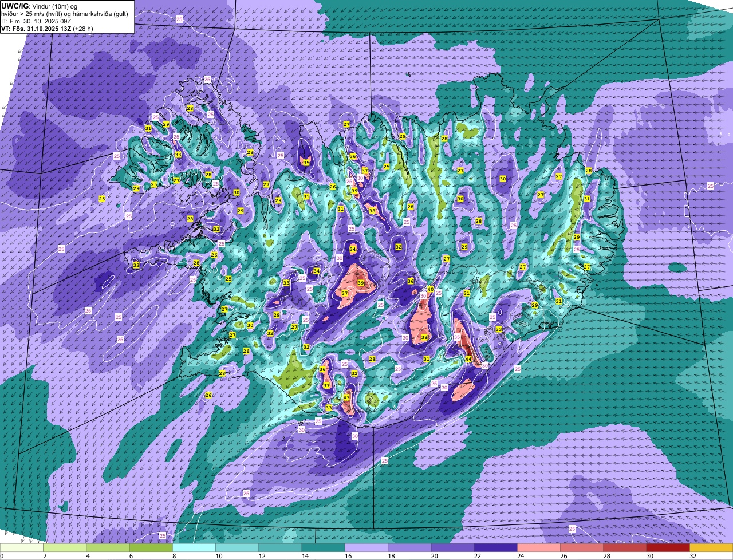This screenshot has width=733, height=560.
Task: Click the legend swatch between 24 and 26
Action: 539,548
